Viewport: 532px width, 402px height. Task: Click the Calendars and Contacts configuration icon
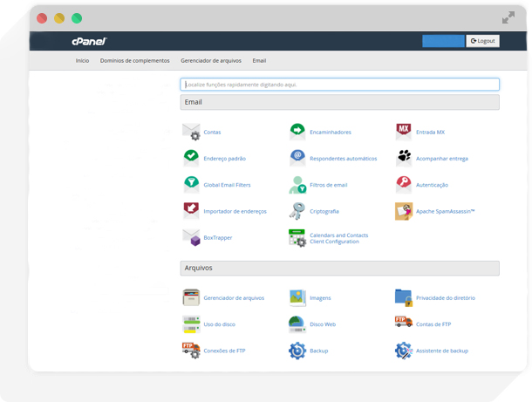[x=297, y=238]
